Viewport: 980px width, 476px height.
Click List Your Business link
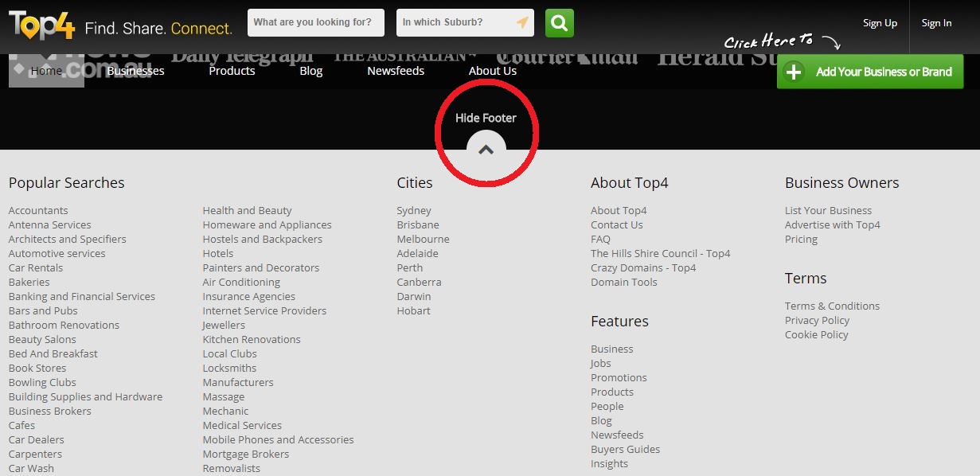pos(828,210)
